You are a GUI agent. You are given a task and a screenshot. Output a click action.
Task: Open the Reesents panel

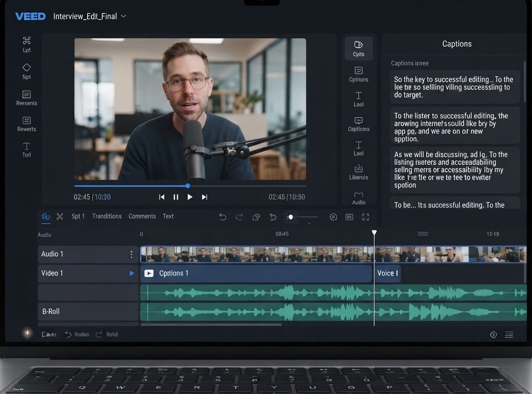click(x=27, y=98)
